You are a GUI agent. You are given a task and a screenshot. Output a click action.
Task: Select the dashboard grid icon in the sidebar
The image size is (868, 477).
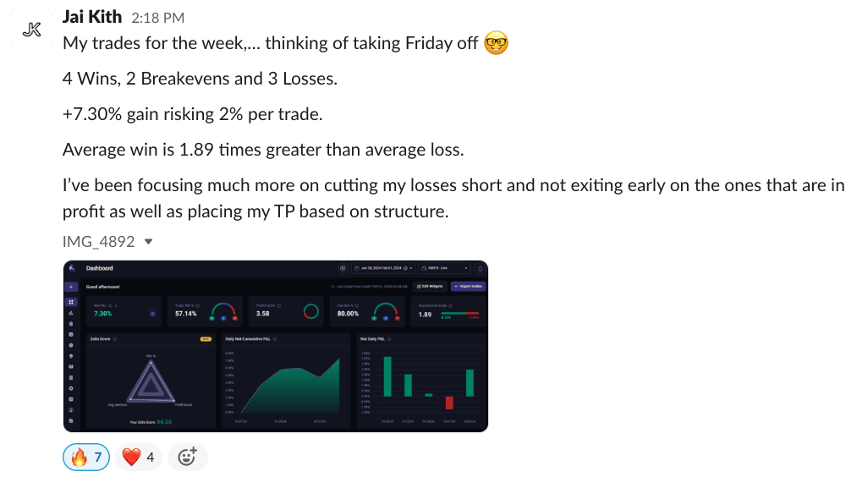(x=71, y=302)
